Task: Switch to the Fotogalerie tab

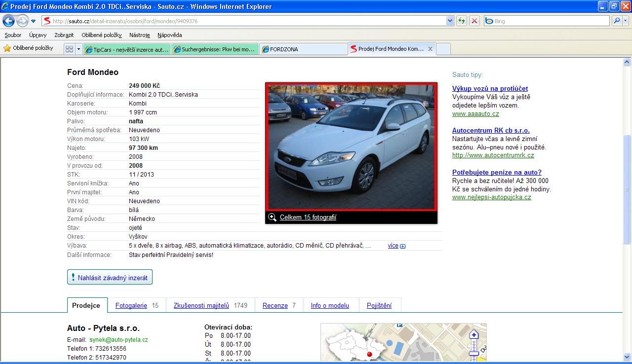Action: [x=131, y=305]
